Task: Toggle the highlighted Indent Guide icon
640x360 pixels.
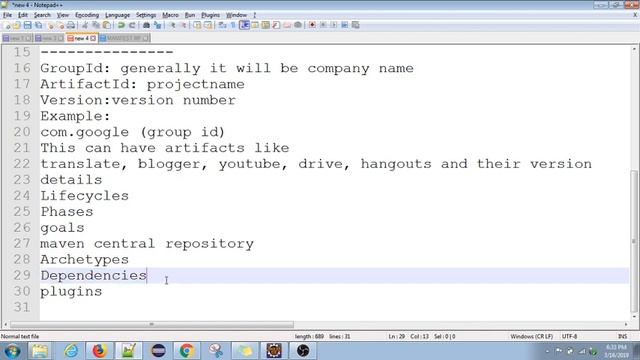Action: point(244,25)
